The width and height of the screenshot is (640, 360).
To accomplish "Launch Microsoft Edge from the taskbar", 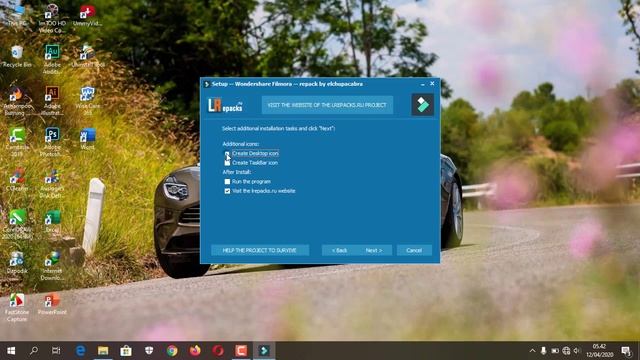I will [80, 351].
